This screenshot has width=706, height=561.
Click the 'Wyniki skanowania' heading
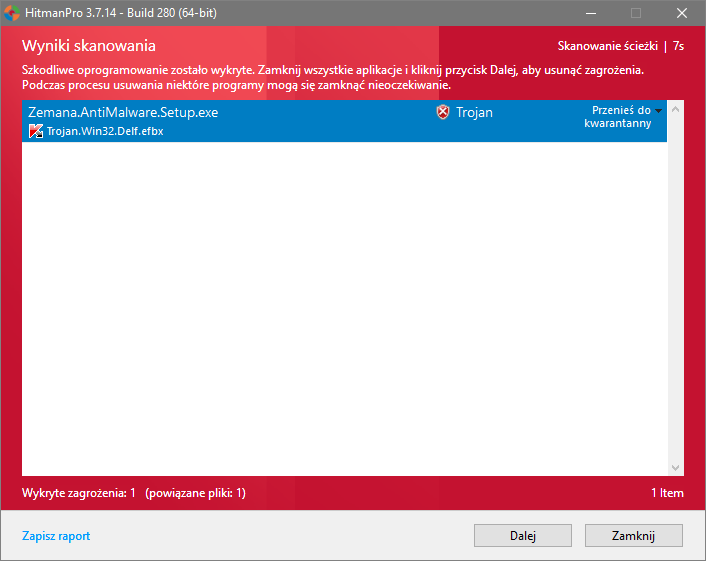[89, 46]
